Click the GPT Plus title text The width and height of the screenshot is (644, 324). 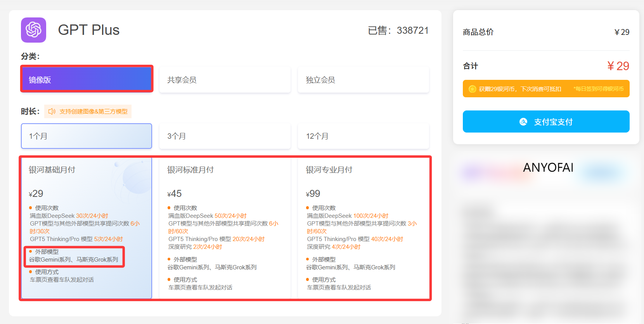[x=89, y=30]
